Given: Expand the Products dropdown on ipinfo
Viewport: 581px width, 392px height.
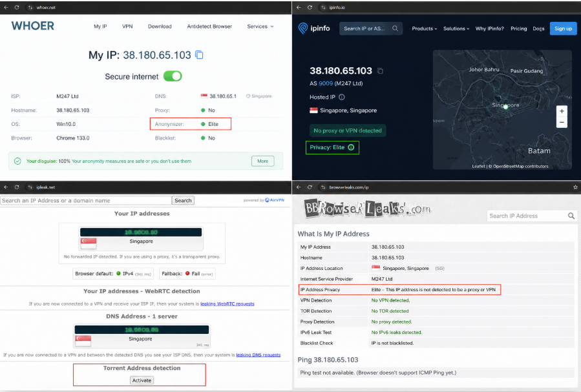Looking at the screenshot, I should [x=424, y=28].
